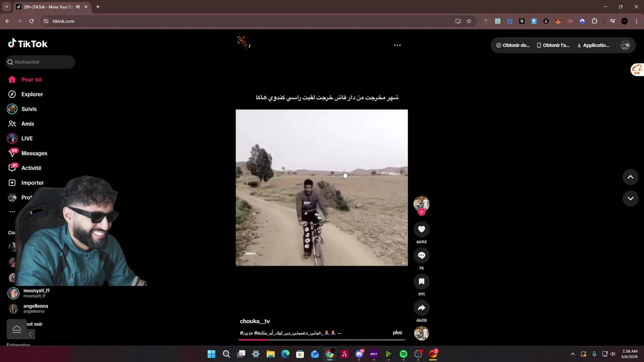Reload the page
Screen dimensions: 644x362
(31, 21)
